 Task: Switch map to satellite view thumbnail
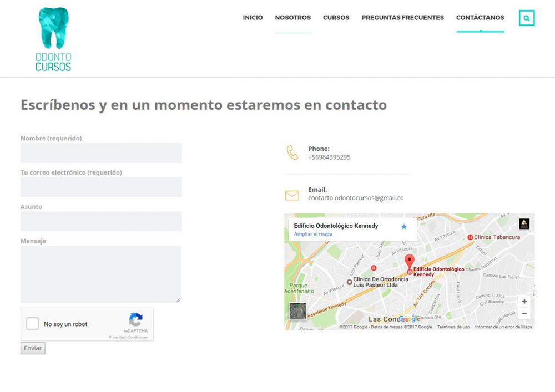click(x=297, y=311)
